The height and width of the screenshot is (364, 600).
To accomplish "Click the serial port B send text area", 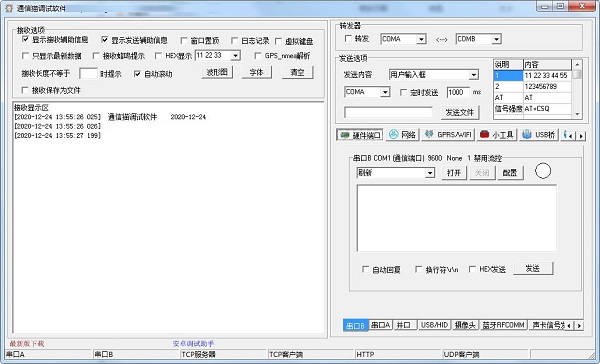I will point(457,218).
